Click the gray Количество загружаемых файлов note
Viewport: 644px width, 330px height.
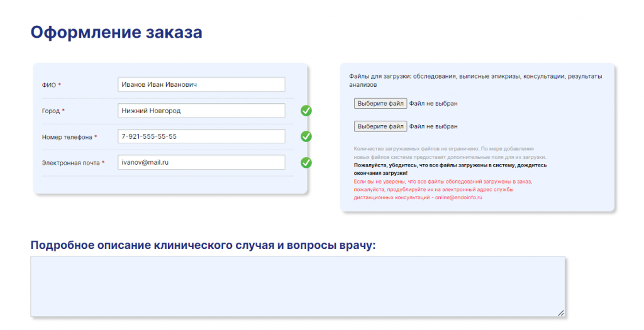[x=450, y=153]
